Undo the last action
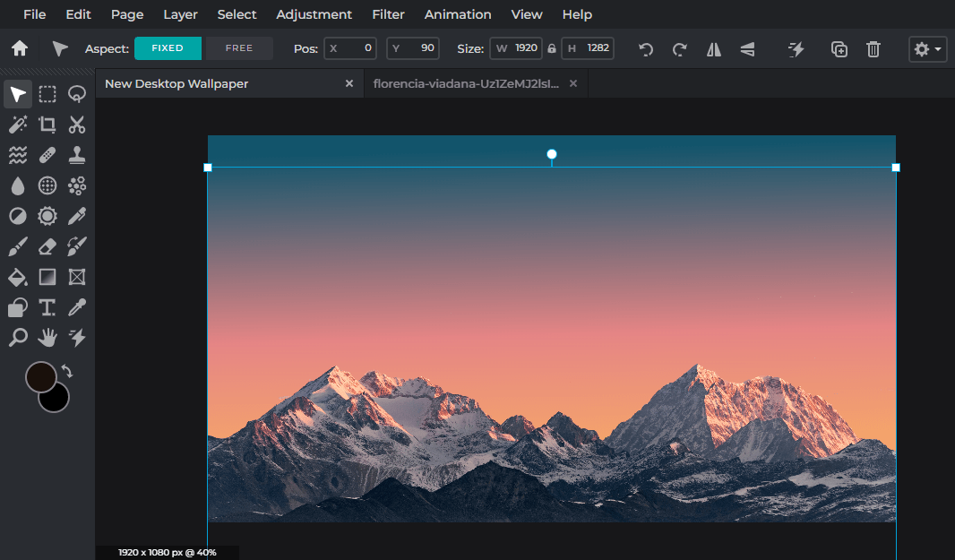The height and width of the screenshot is (560, 955). pos(645,49)
